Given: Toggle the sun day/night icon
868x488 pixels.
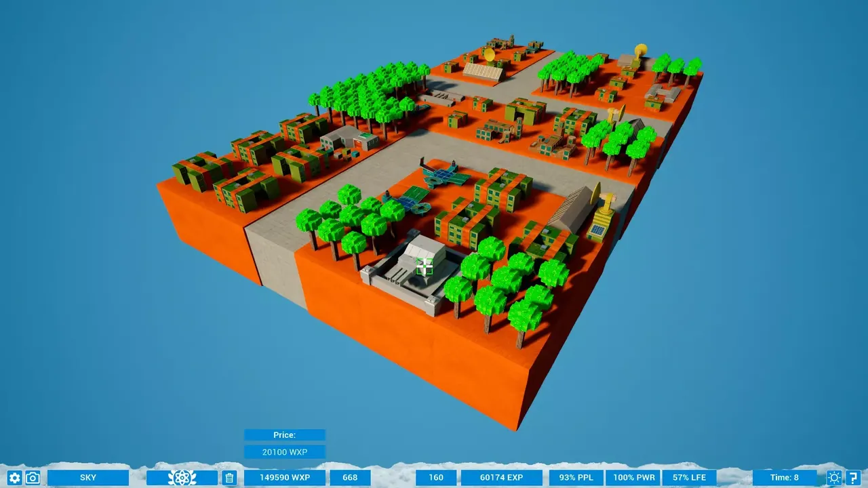Looking at the screenshot, I should pyautogui.click(x=834, y=478).
